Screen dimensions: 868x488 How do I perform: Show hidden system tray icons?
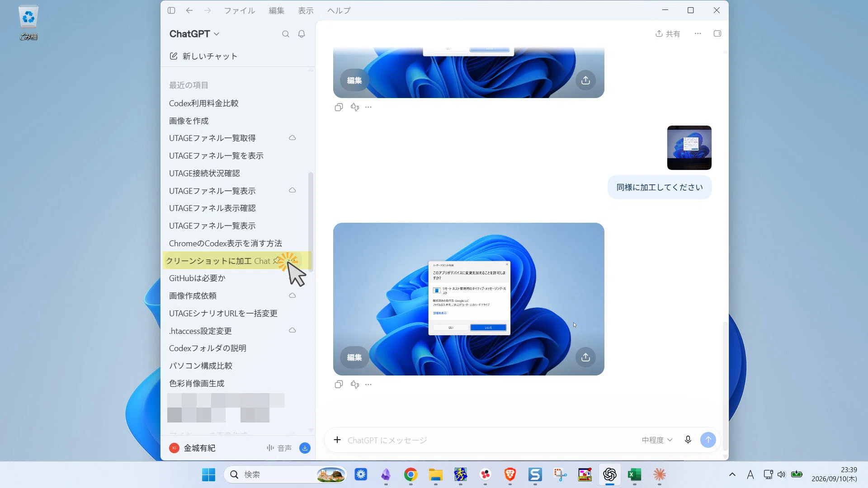point(732,474)
